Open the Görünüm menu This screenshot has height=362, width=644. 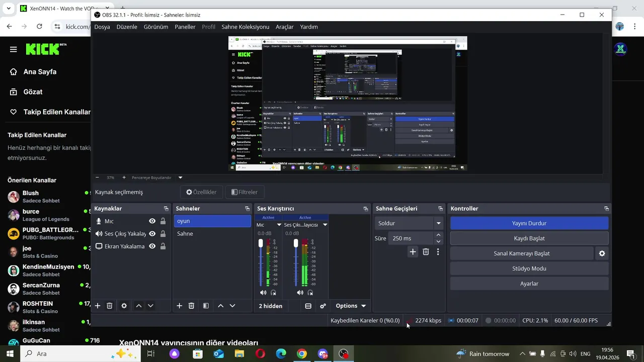click(156, 27)
